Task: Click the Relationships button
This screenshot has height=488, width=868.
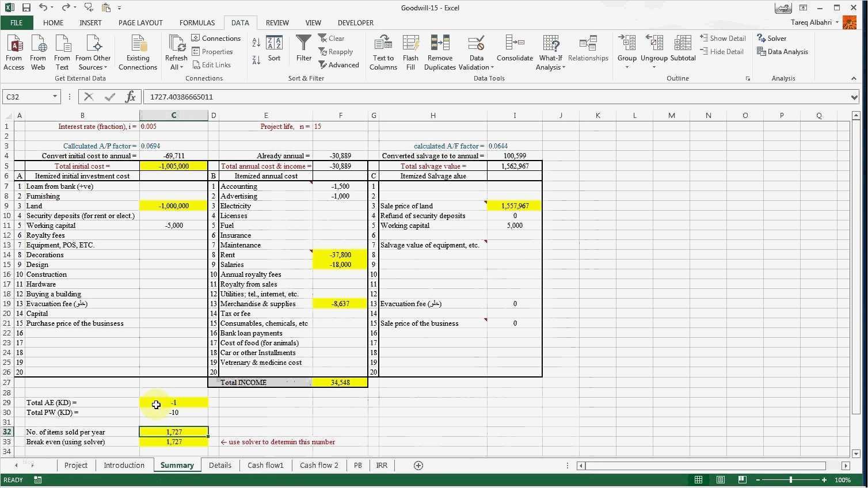Action: (x=588, y=48)
